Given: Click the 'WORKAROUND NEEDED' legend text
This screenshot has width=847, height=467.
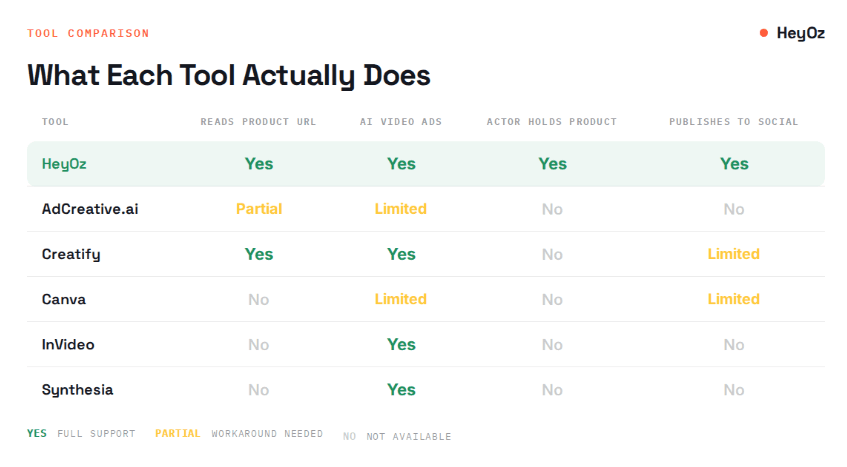Looking at the screenshot, I should tap(267, 434).
